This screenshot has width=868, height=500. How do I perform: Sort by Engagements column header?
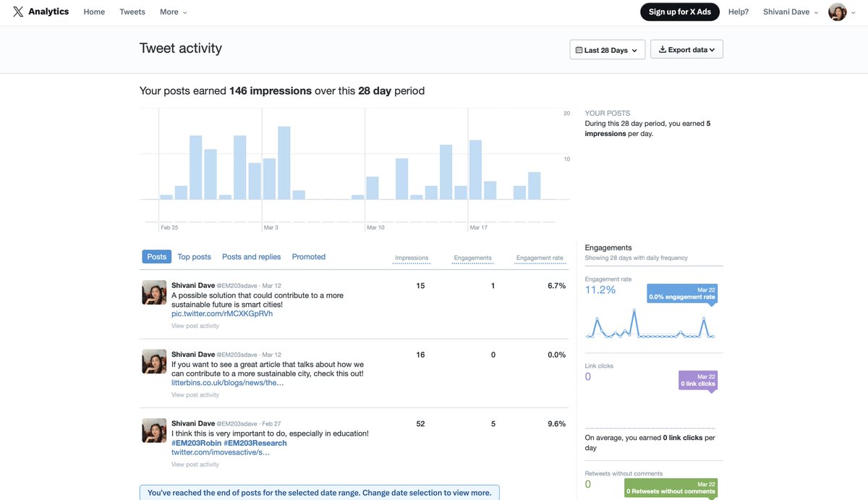click(472, 258)
